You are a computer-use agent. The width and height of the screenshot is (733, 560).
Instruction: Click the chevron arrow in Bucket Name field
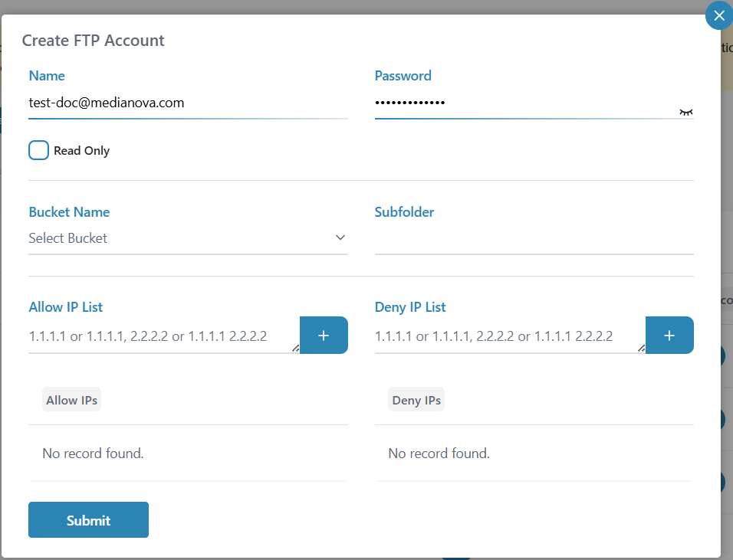(340, 237)
